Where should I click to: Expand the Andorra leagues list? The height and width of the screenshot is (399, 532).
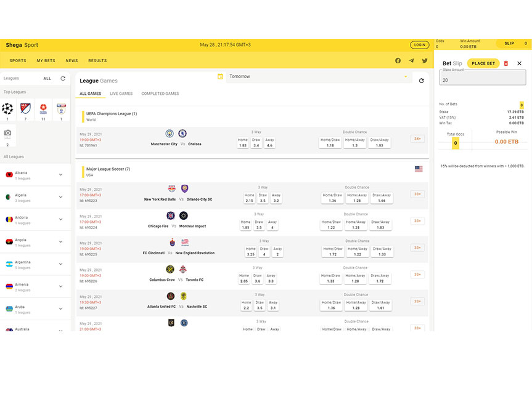61,220
